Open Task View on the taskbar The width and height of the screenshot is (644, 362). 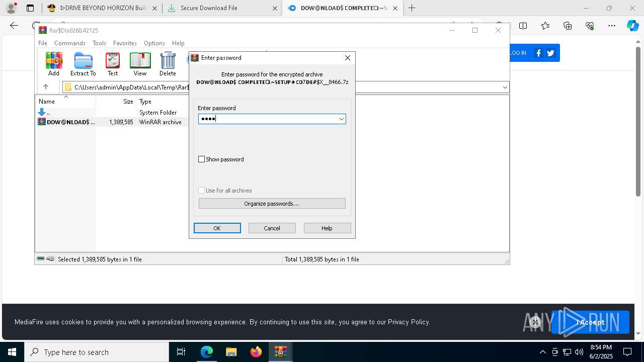182,352
